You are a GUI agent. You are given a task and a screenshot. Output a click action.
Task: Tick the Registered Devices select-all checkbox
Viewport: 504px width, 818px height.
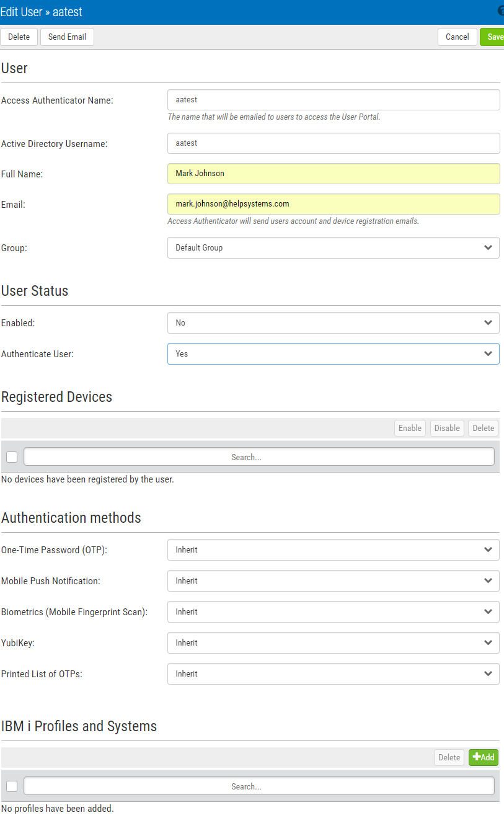[12, 457]
